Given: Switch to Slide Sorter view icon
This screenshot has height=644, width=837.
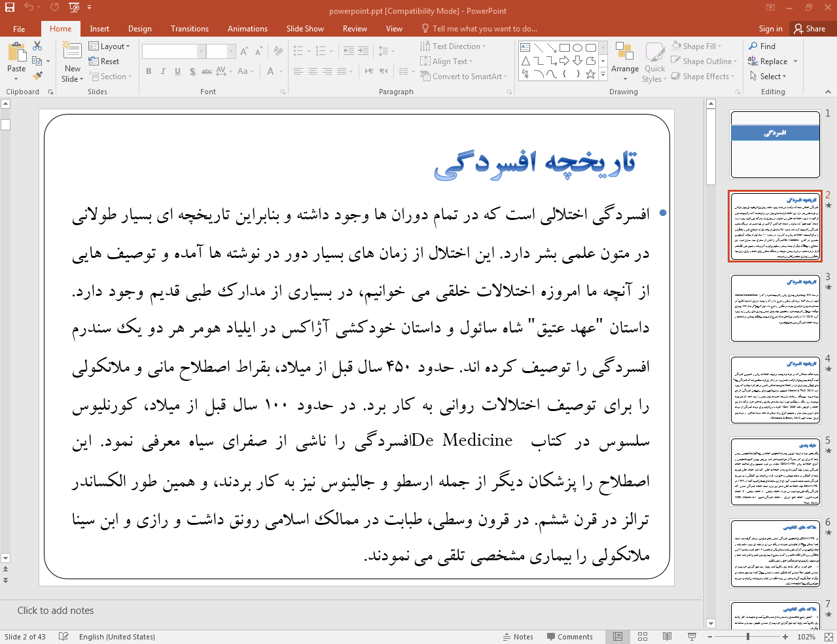Looking at the screenshot, I should [x=643, y=637].
